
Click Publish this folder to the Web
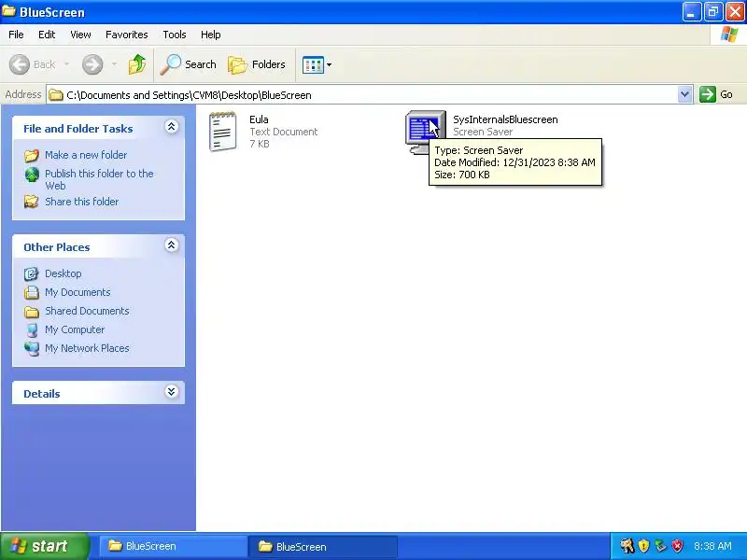point(99,179)
